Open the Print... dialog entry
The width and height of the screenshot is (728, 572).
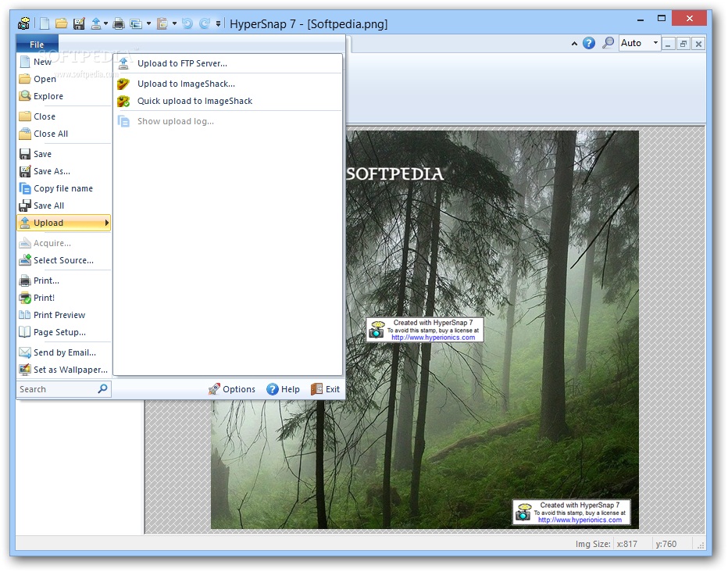pos(64,281)
